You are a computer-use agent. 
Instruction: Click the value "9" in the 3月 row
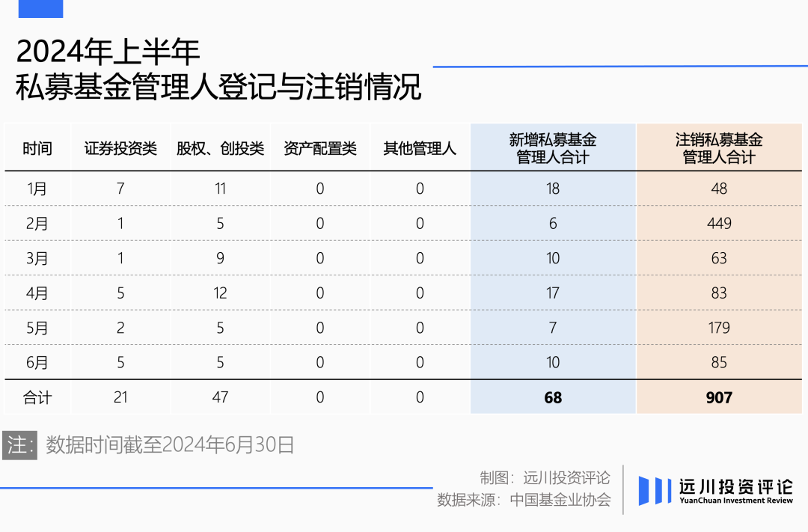[220, 258]
